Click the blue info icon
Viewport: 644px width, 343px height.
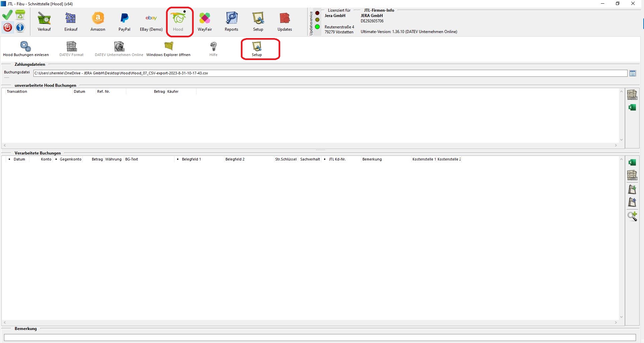pos(20,27)
